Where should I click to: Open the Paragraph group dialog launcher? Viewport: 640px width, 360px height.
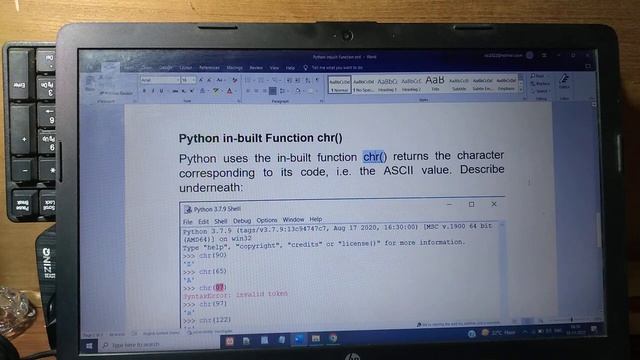pyautogui.click(x=321, y=101)
